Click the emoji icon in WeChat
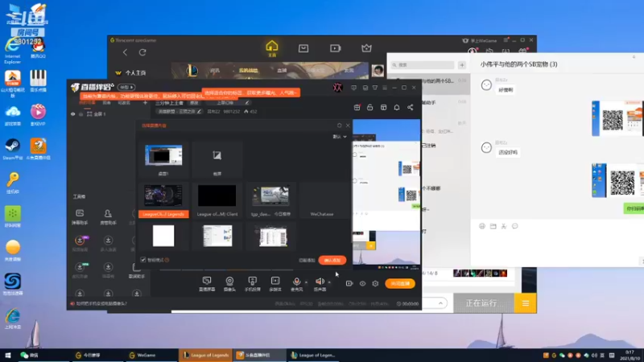 482,226
